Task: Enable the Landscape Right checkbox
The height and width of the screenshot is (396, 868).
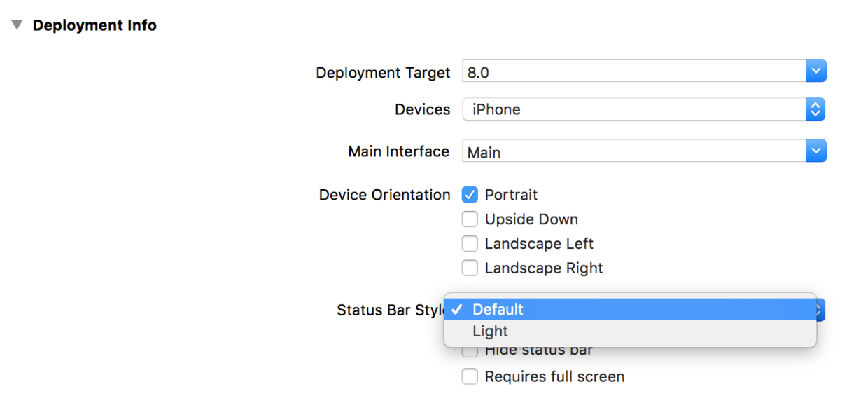Action: (x=470, y=268)
